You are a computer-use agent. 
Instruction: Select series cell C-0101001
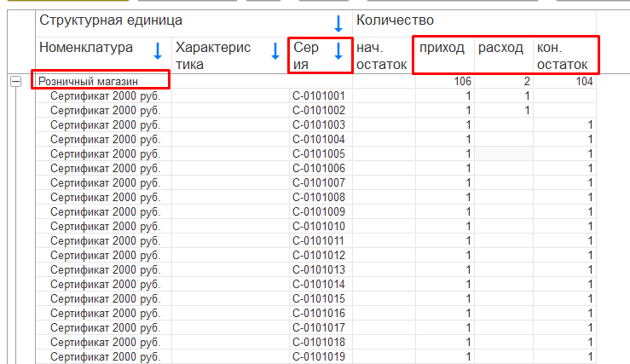(x=321, y=96)
